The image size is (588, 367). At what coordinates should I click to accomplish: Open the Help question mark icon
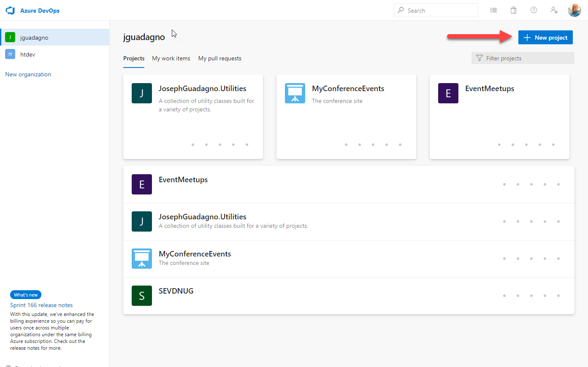click(x=534, y=10)
